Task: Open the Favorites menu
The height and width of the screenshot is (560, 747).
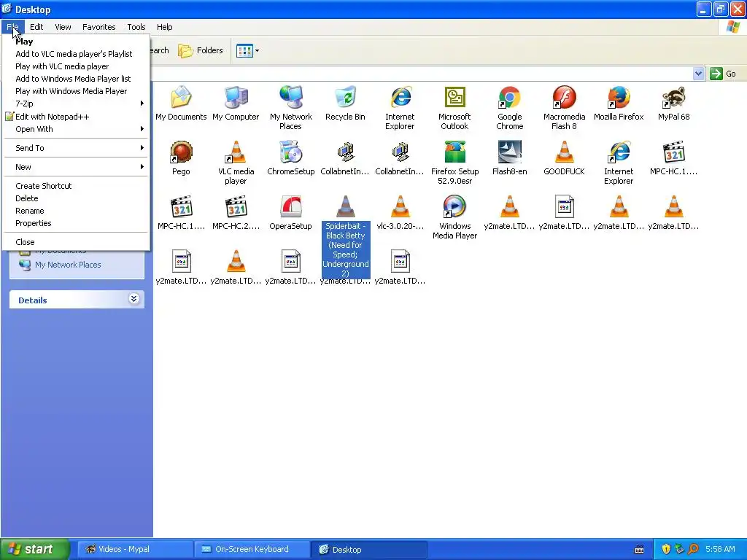Action: (x=99, y=27)
